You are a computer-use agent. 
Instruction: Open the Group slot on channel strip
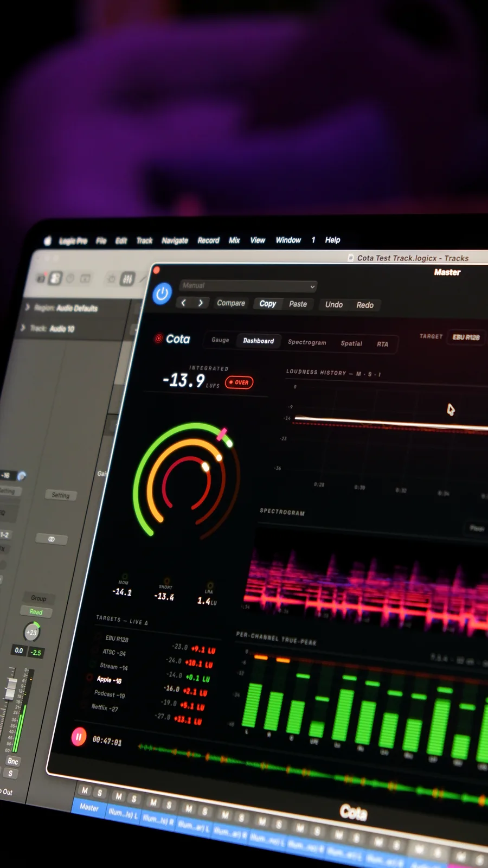[x=38, y=598]
